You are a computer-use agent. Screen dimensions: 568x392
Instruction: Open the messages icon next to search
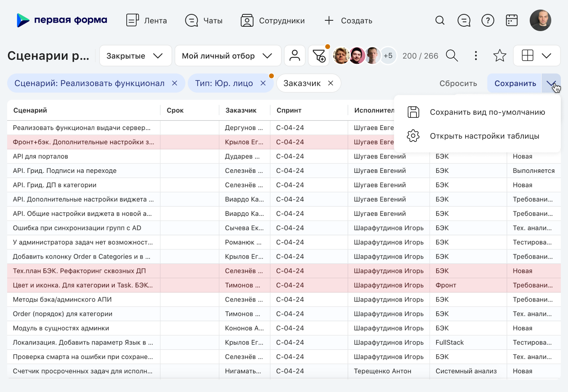pyautogui.click(x=464, y=20)
